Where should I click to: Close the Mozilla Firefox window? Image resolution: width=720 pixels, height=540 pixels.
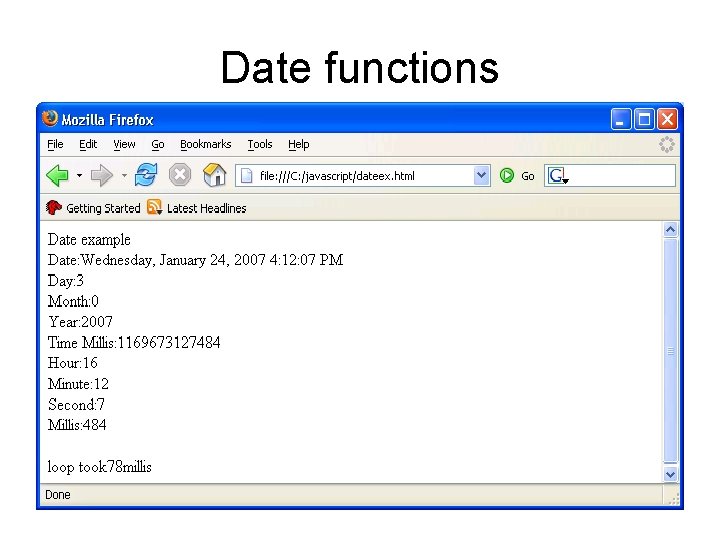coord(667,119)
